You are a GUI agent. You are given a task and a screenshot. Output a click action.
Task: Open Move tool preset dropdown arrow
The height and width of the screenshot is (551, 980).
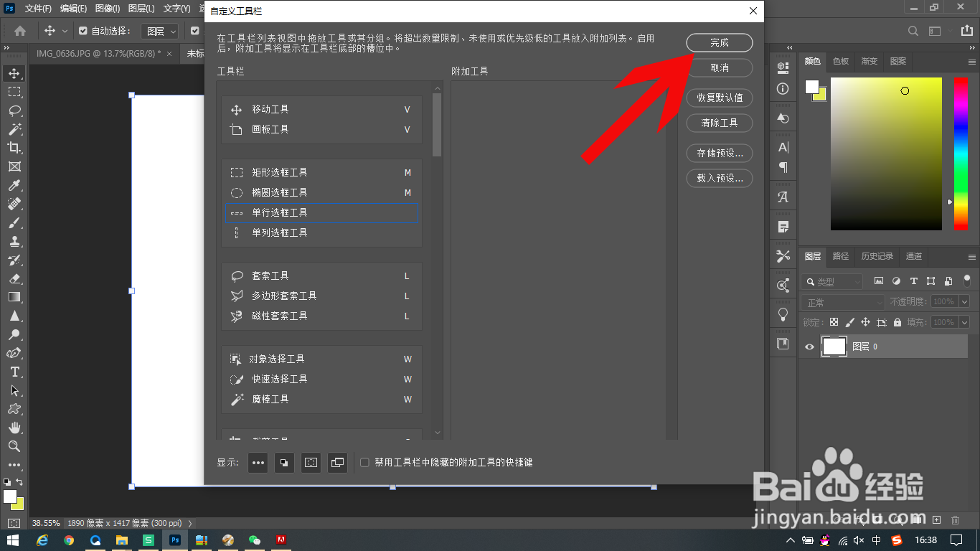click(x=65, y=31)
